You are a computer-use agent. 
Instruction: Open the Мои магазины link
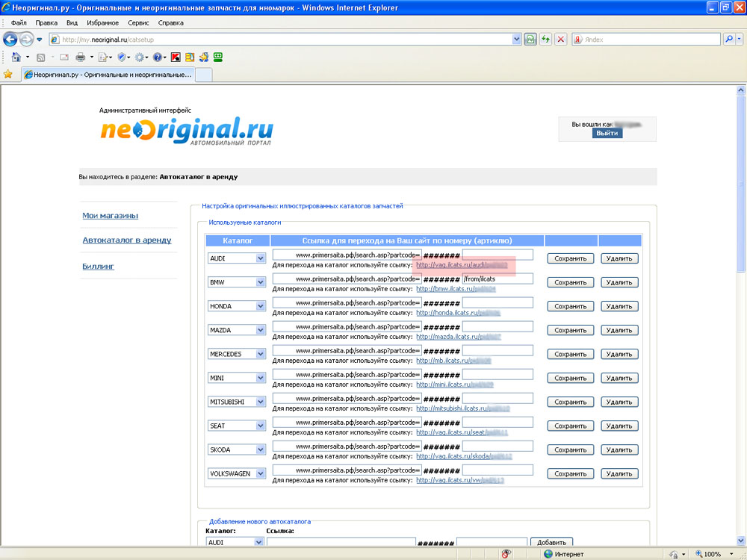(x=110, y=216)
